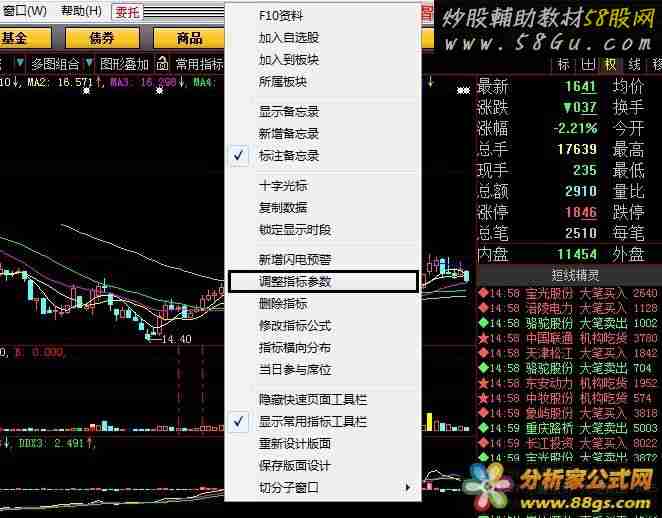
Task: Select the 中牧股份 机构吃货 row
Action: (568, 398)
